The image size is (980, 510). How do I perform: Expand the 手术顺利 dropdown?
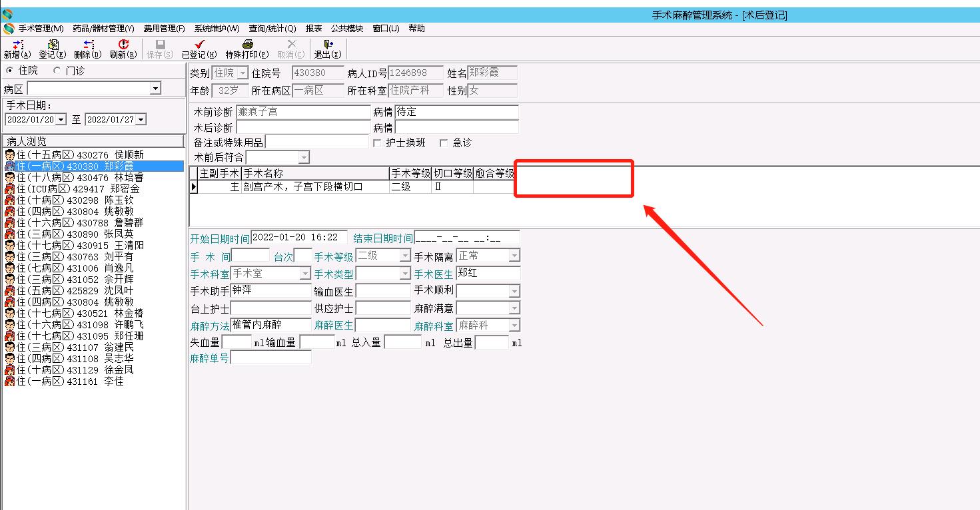click(x=514, y=292)
